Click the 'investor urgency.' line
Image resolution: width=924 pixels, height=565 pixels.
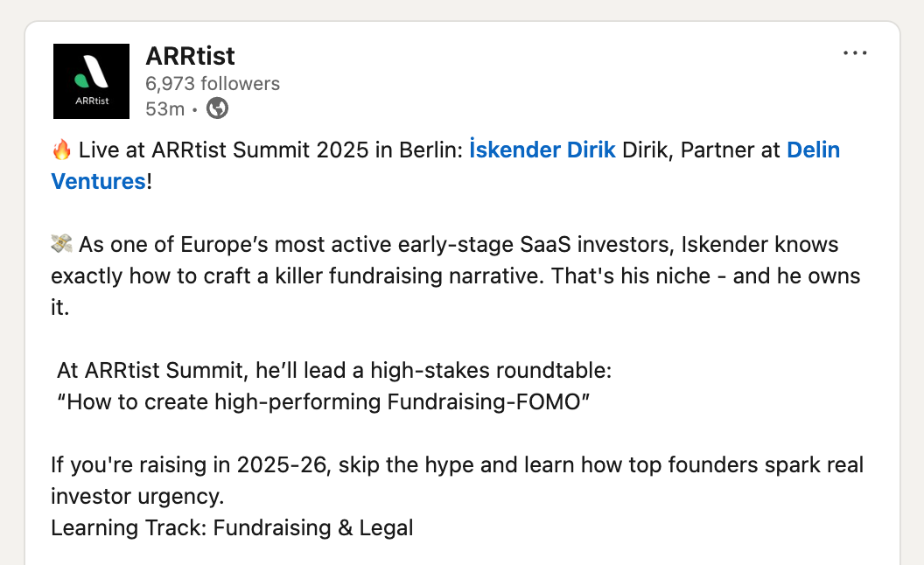[137, 496]
